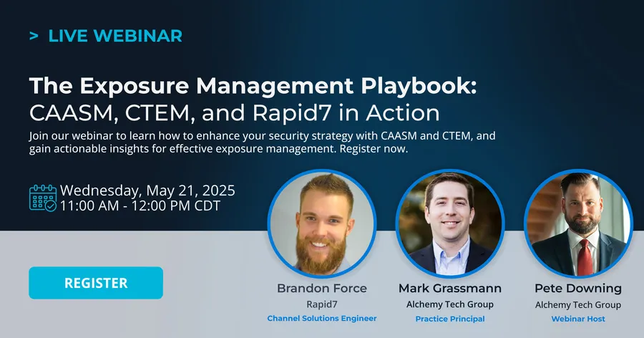
Task: Click the name 'Pete Downing'
Action: click(x=578, y=289)
